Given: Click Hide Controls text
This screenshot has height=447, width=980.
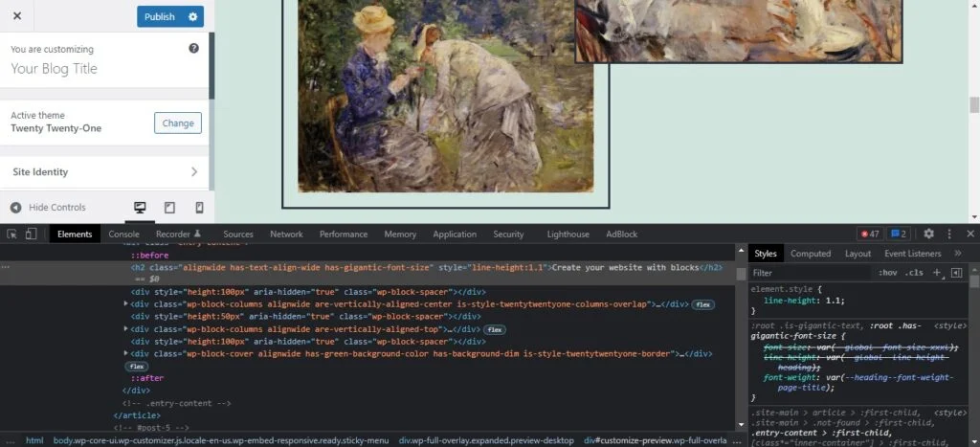Looking at the screenshot, I should tap(57, 208).
